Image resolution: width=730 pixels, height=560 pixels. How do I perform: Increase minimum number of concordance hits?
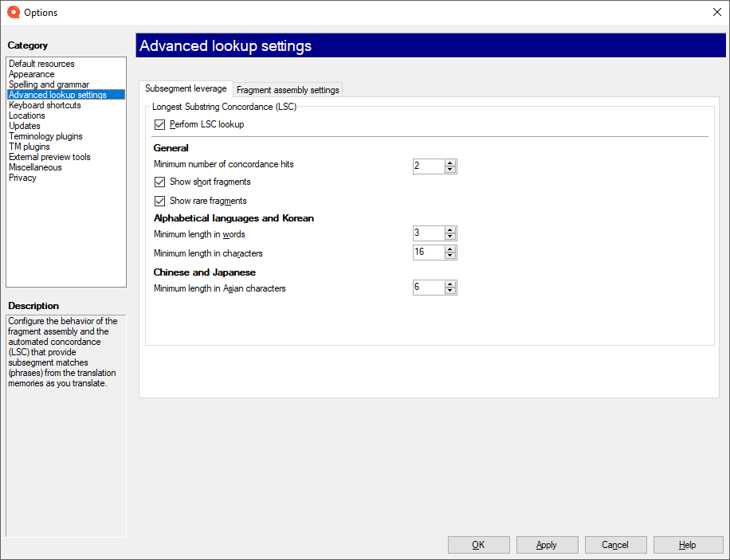coord(450,163)
